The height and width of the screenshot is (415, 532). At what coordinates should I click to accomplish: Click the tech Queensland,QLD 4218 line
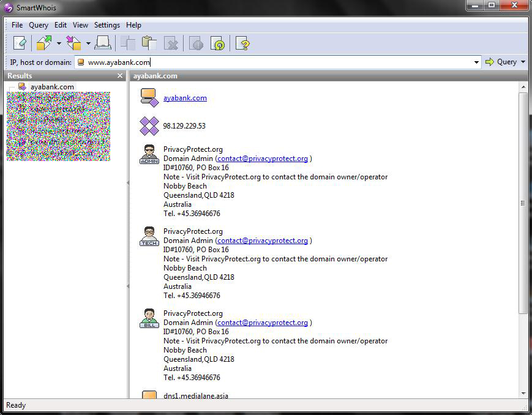tap(199, 277)
